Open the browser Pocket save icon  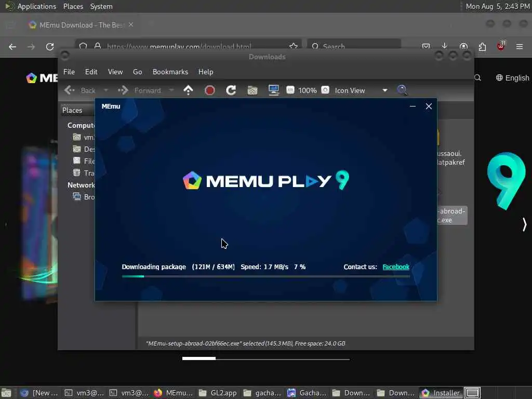click(426, 46)
